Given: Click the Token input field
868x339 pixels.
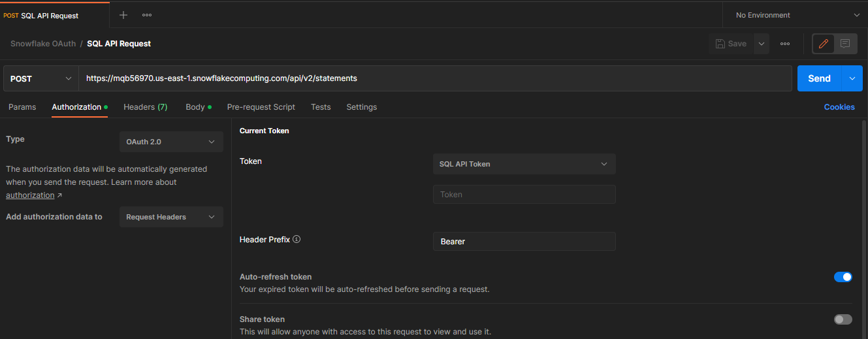Looking at the screenshot, I should pyautogui.click(x=524, y=195).
